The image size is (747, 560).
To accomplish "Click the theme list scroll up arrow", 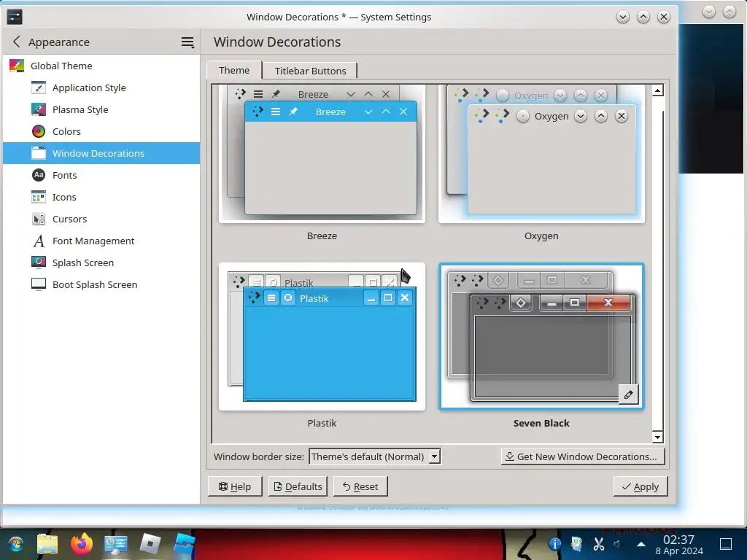I will pyautogui.click(x=657, y=90).
